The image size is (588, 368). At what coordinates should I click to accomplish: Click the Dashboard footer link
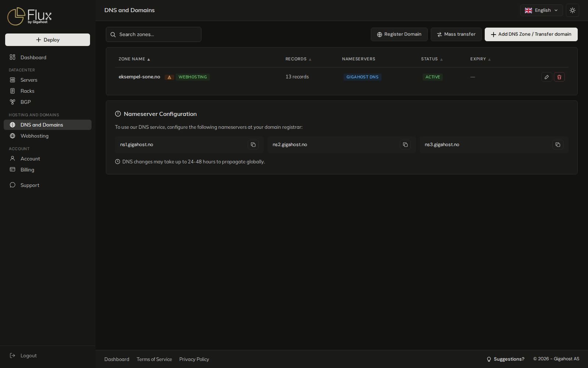click(117, 359)
